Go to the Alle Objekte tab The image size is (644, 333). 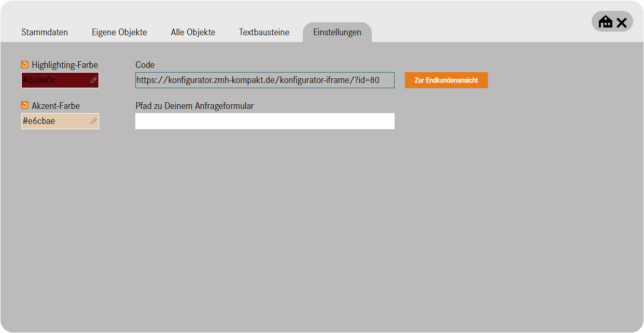(x=193, y=32)
